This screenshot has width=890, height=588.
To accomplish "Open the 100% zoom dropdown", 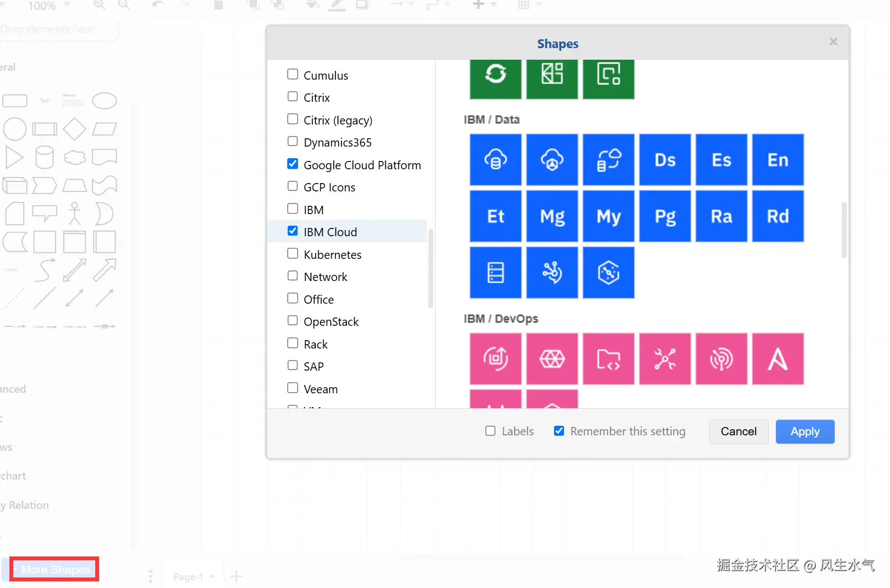I will pyautogui.click(x=49, y=6).
